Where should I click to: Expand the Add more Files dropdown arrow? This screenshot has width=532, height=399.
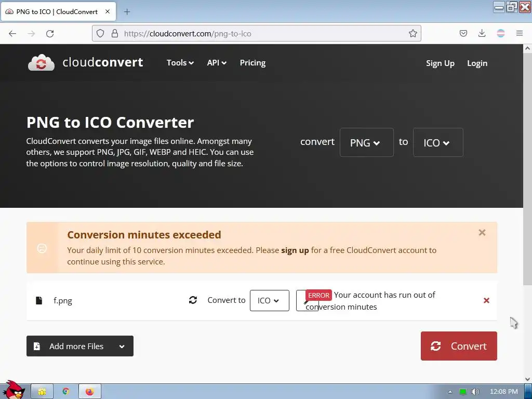[x=122, y=347]
